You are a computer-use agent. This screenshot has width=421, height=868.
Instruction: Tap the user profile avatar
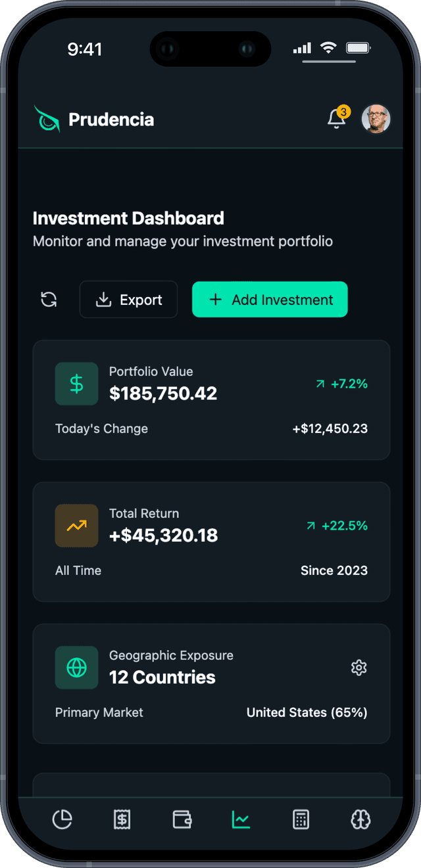376,119
